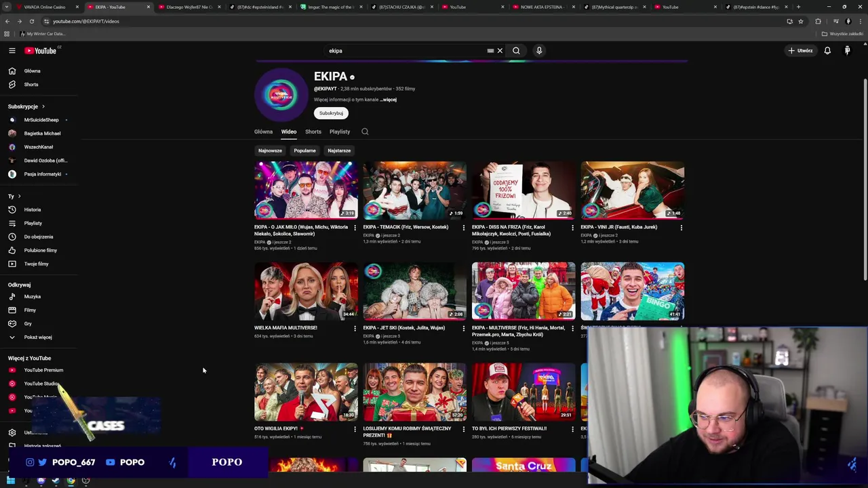Expand channel description via ...więcej
The image size is (868, 488).
pos(388,100)
